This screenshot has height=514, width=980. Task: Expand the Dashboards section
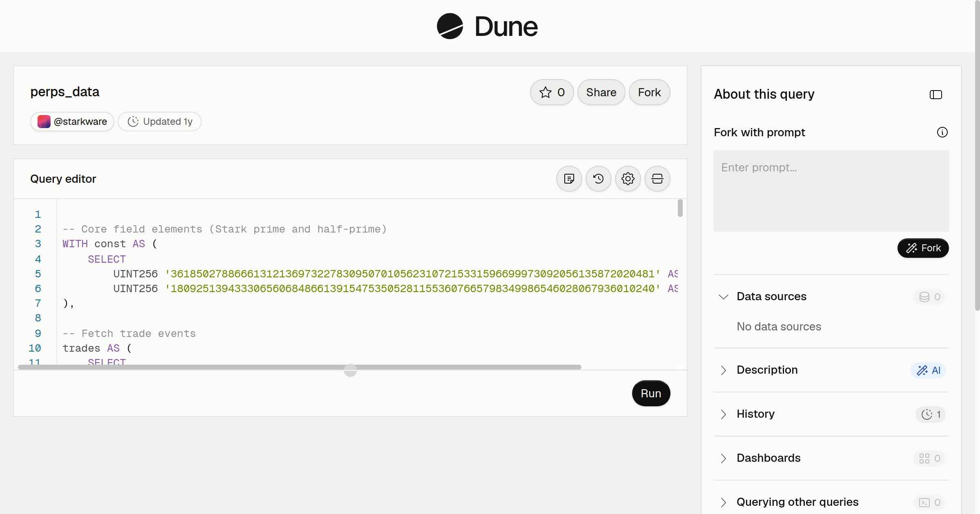[723, 458]
